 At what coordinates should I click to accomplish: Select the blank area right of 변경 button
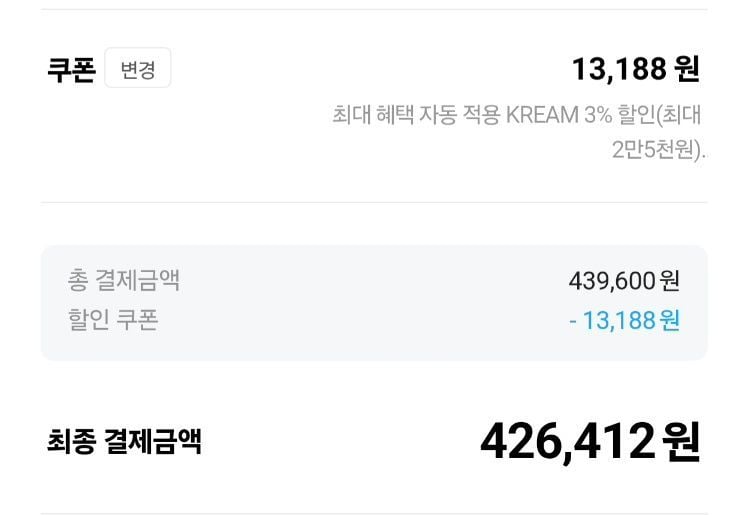(367, 68)
